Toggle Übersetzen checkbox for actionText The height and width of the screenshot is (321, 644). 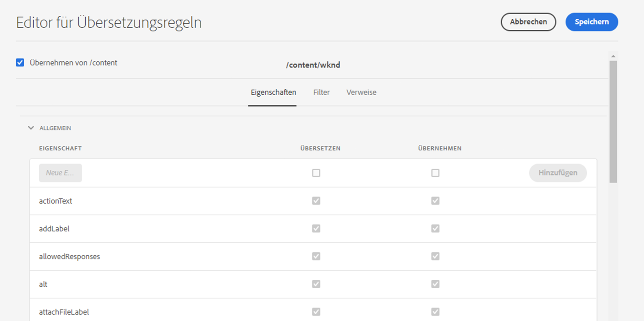click(x=316, y=201)
